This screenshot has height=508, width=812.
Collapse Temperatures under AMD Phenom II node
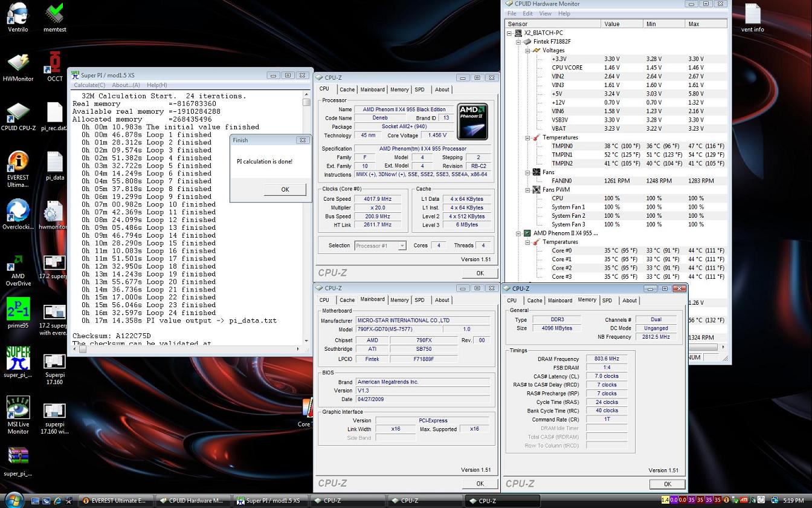point(527,243)
